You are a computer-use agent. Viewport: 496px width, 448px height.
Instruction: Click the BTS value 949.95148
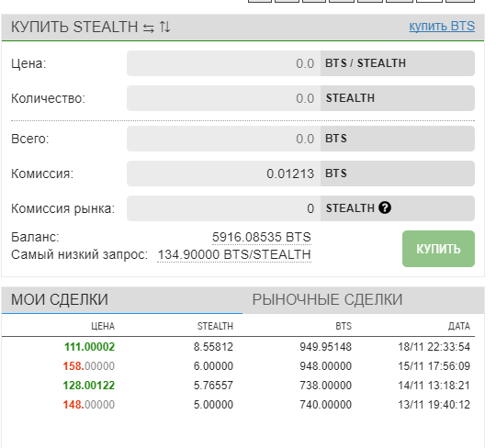click(325, 347)
